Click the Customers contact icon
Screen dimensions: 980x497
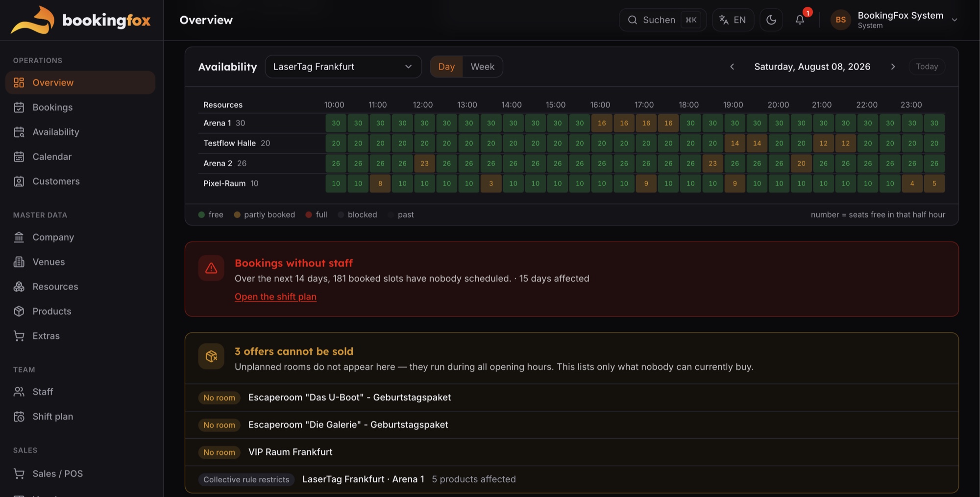point(19,181)
